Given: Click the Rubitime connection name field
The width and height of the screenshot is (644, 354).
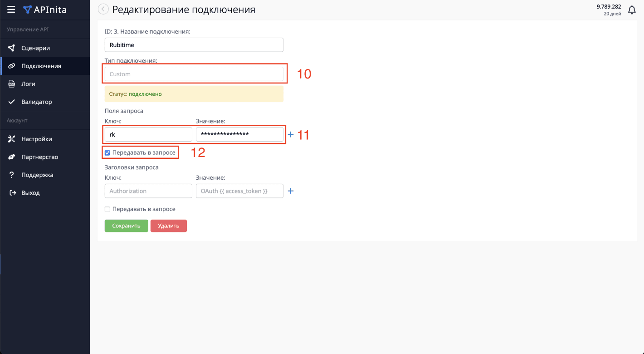Looking at the screenshot, I should 194,44.
